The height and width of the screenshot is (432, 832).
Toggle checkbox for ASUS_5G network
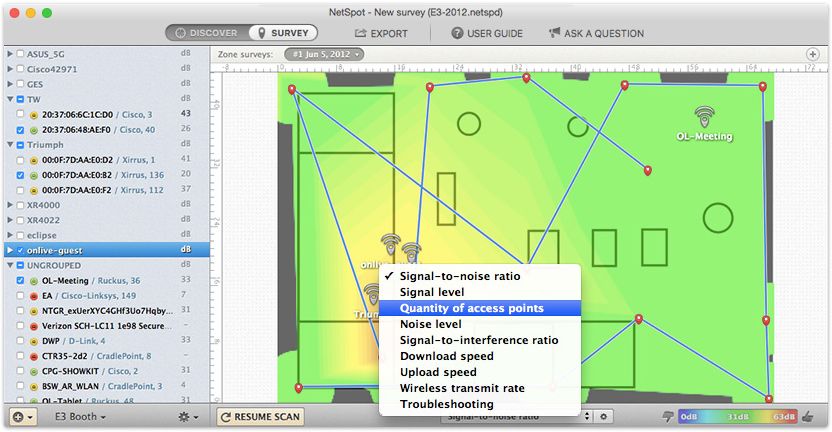[20, 54]
